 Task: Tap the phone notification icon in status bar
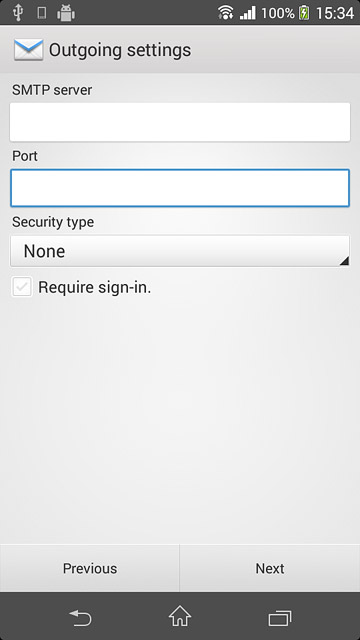pyautogui.click(x=41, y=13)
